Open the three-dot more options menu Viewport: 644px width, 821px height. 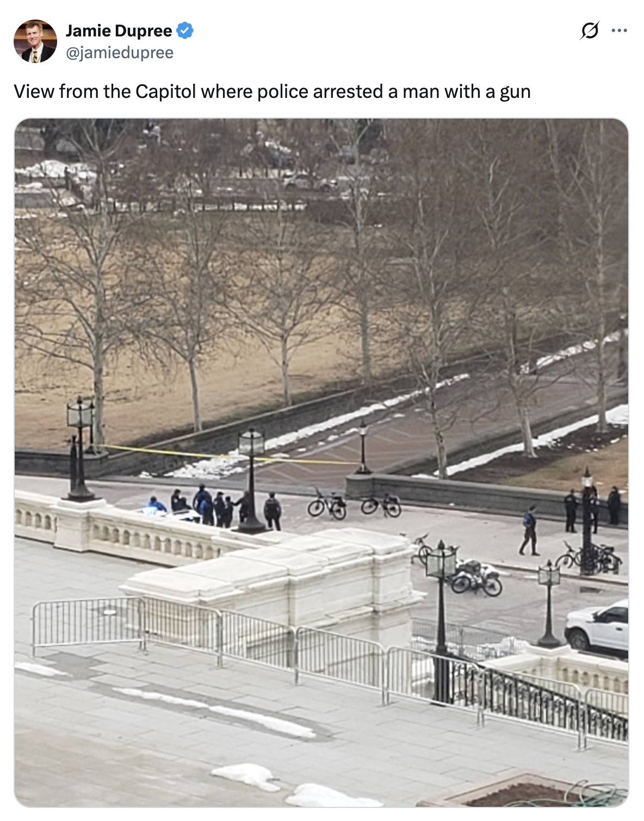(619, 30)
